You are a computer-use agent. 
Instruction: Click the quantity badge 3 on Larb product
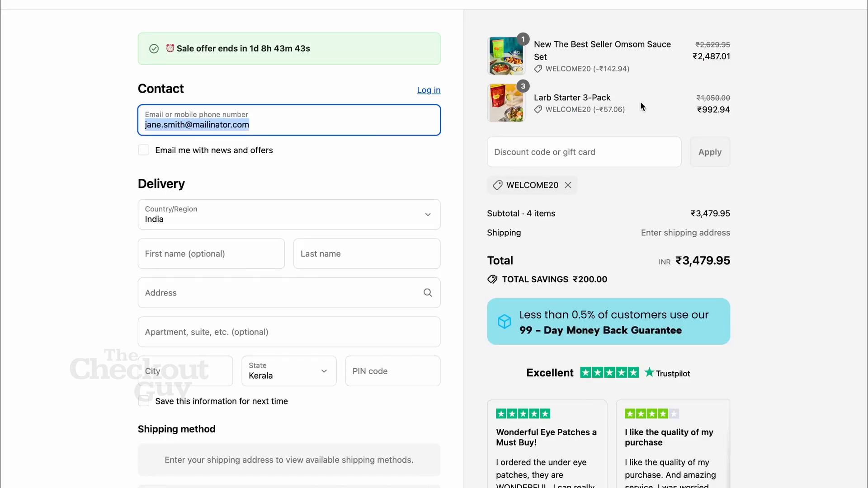pyautogui.click(x=523, y=86)
